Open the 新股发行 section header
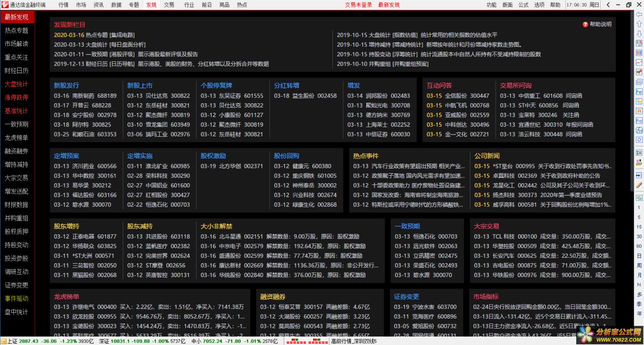 (x=66, y=85)
